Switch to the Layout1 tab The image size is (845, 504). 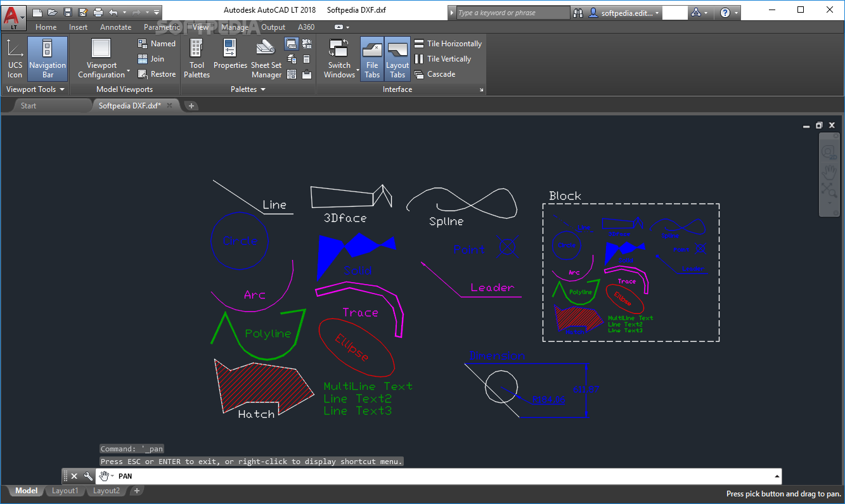(65, 491)
